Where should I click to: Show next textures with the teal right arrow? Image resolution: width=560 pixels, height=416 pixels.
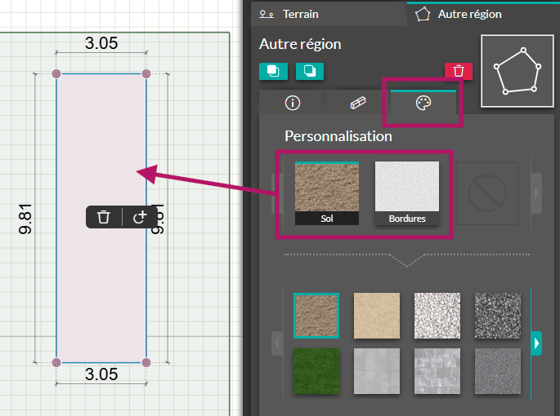click(x=536, y=344)
